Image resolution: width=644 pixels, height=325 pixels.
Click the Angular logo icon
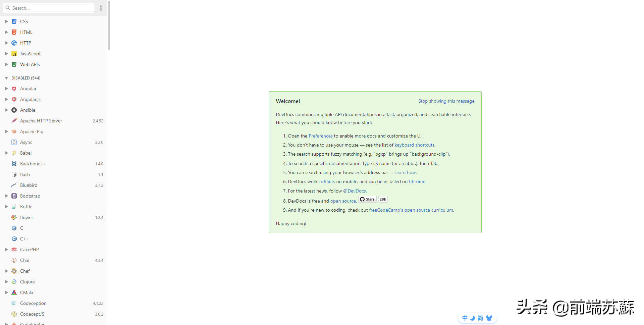14,89
